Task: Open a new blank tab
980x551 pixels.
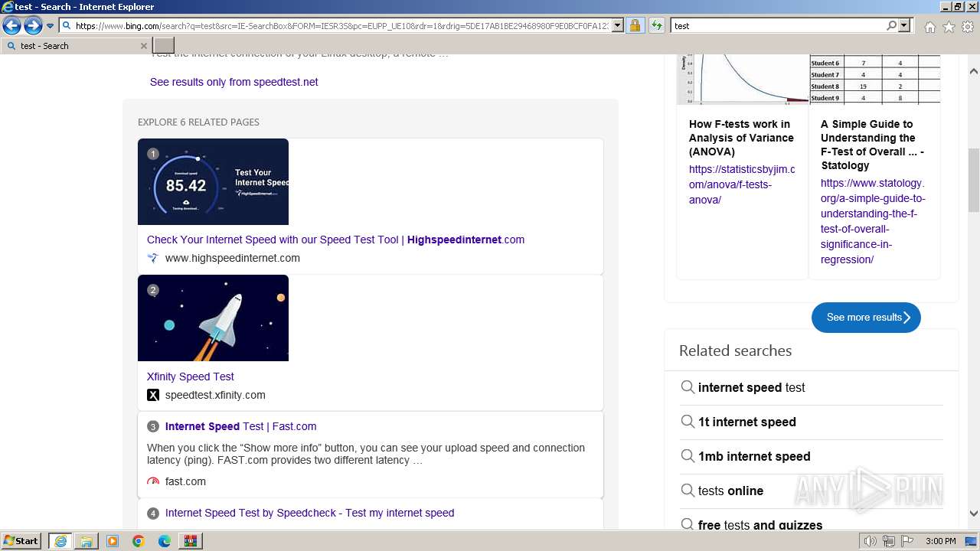Action: coord(164,46)
